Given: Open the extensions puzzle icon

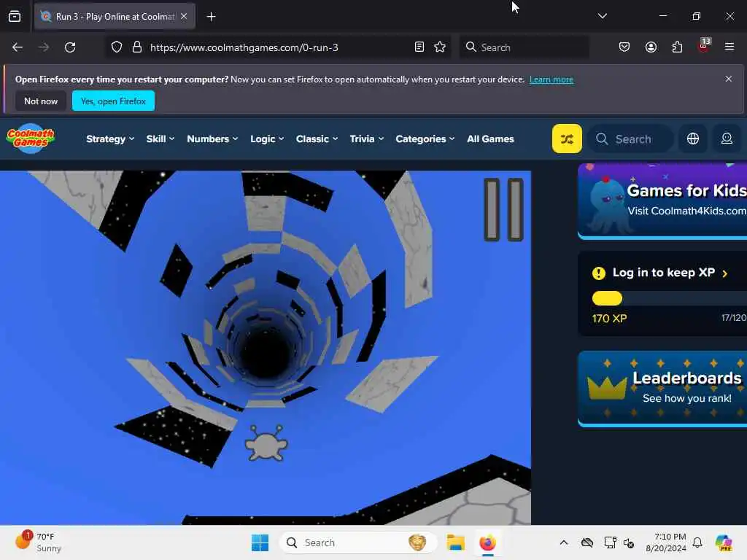Looking at the screenshot, I should tap(677, 47).
